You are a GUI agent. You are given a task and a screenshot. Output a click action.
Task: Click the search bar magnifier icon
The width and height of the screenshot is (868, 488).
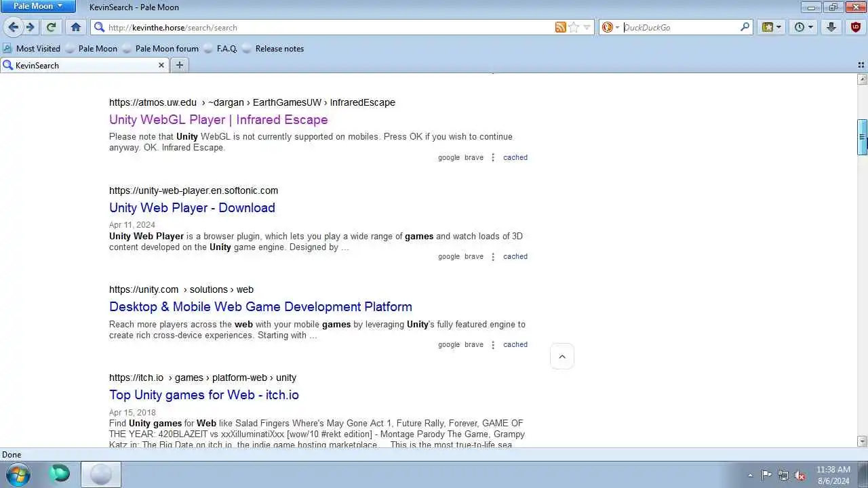(x=745, y=27)
